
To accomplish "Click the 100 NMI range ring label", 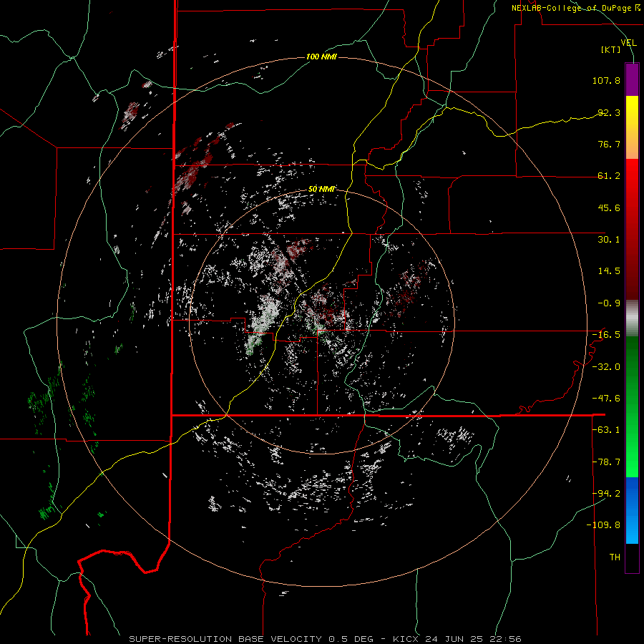I will coord(321,57).
